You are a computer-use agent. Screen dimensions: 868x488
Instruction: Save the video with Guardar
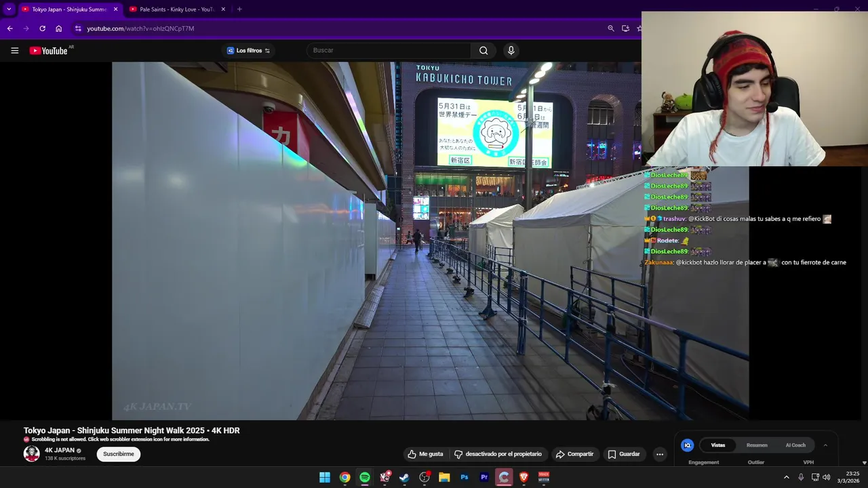click(624, 454)
